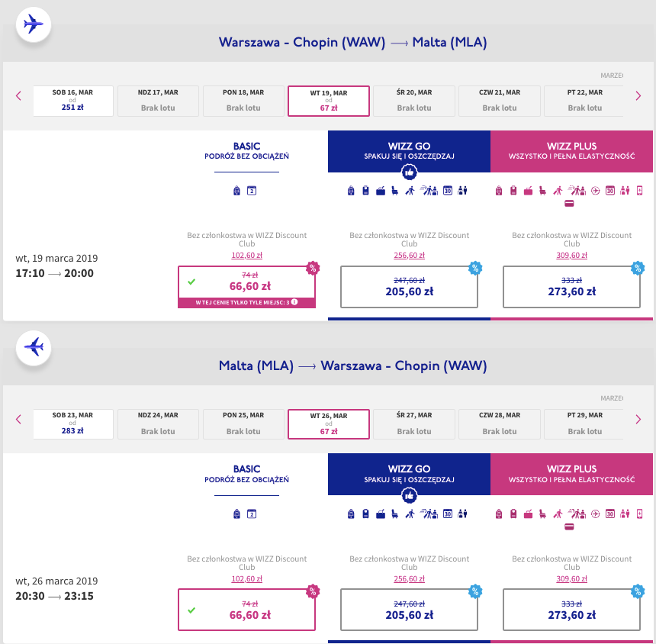Show later outbound dates with right arrow

pyautogui.click(x=638, y=96)
